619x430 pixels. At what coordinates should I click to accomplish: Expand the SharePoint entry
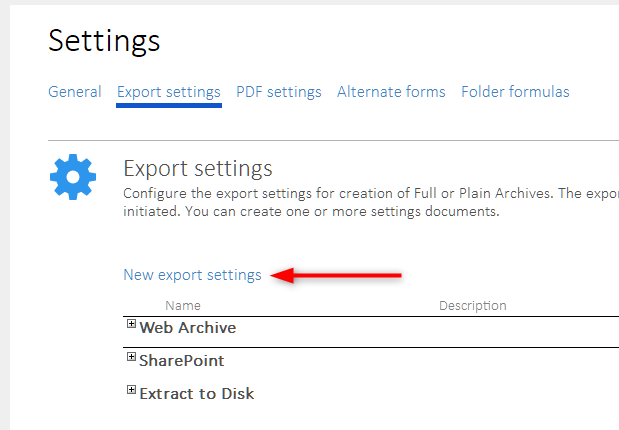click(x=131, y=357)
